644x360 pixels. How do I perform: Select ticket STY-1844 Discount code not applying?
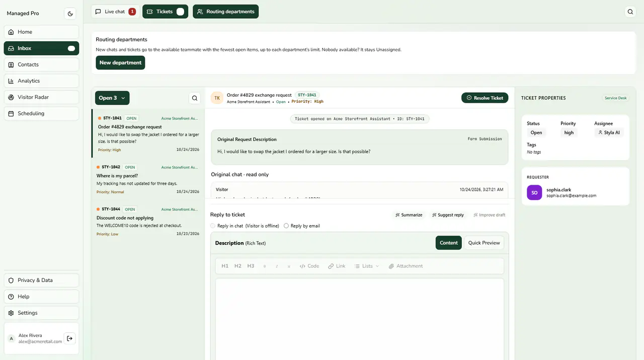point(148,221)
